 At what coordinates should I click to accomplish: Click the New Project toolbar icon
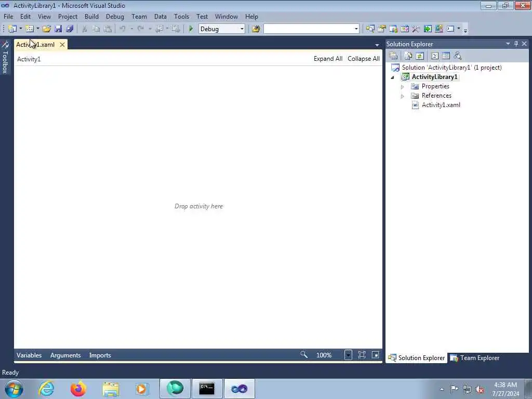coord(12,29)
